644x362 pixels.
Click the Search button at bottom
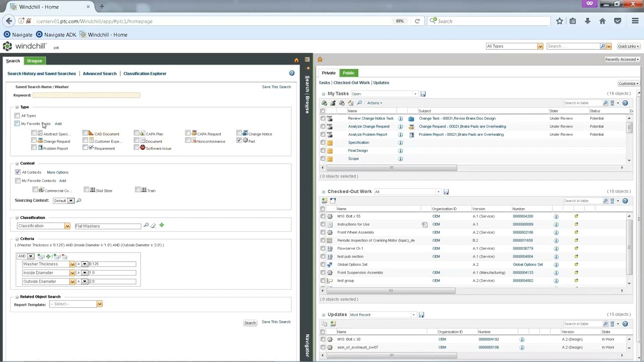[x=250, y=323]
